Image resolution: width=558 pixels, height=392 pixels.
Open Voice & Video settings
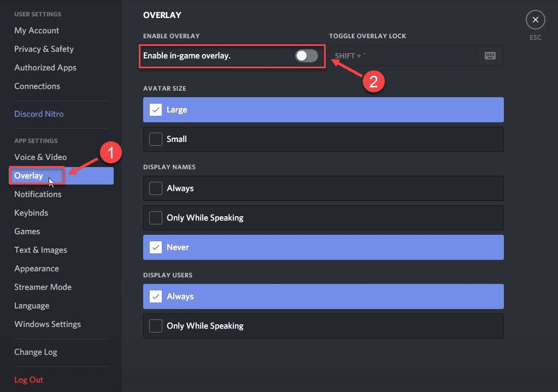point(40,157)
